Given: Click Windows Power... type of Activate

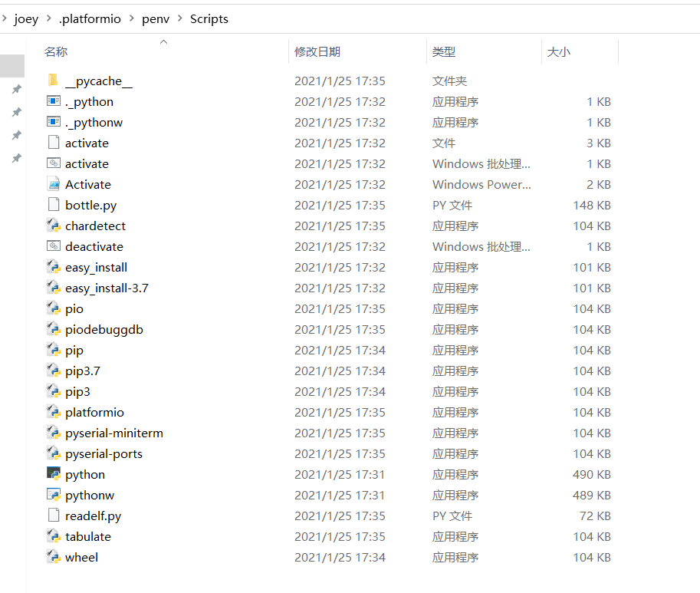Looking at the screenshot, I should (481, 185).
